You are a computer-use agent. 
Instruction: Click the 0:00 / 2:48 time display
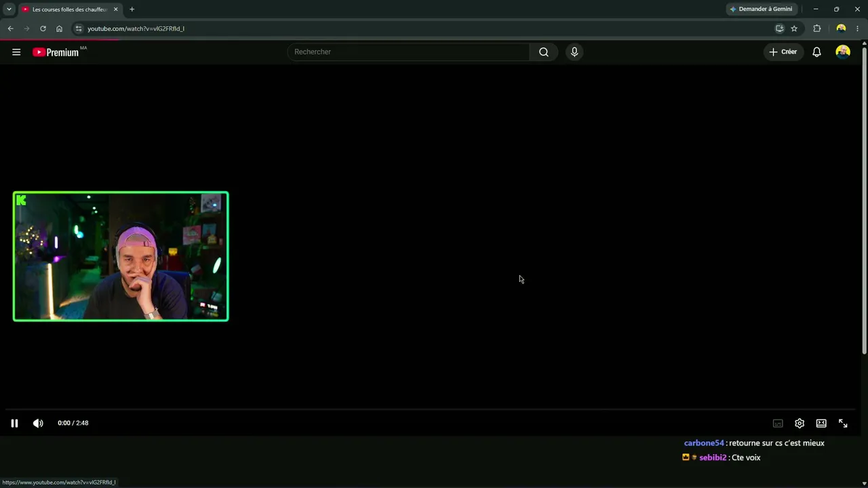click(x=73, y=423)
